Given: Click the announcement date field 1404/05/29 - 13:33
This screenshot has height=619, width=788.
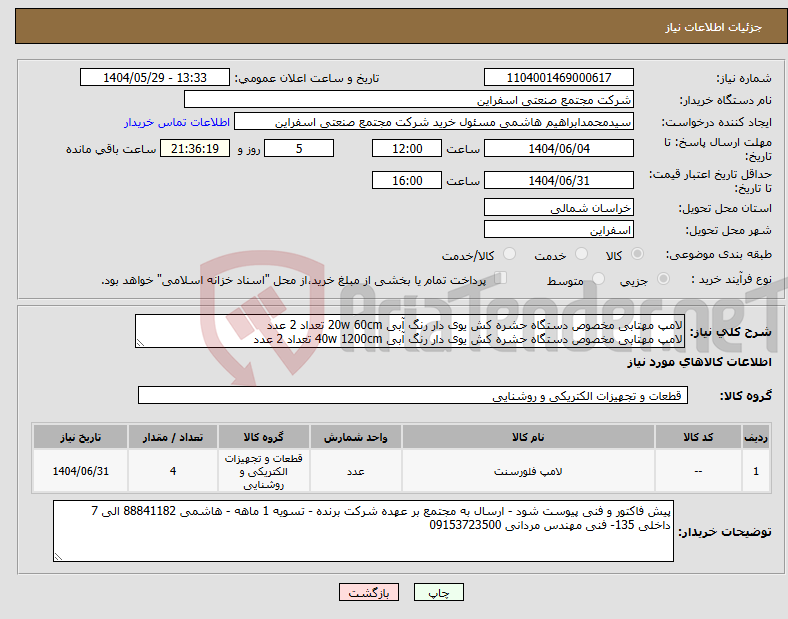Looking at the screenshot, I should click(x=155, y=77).
